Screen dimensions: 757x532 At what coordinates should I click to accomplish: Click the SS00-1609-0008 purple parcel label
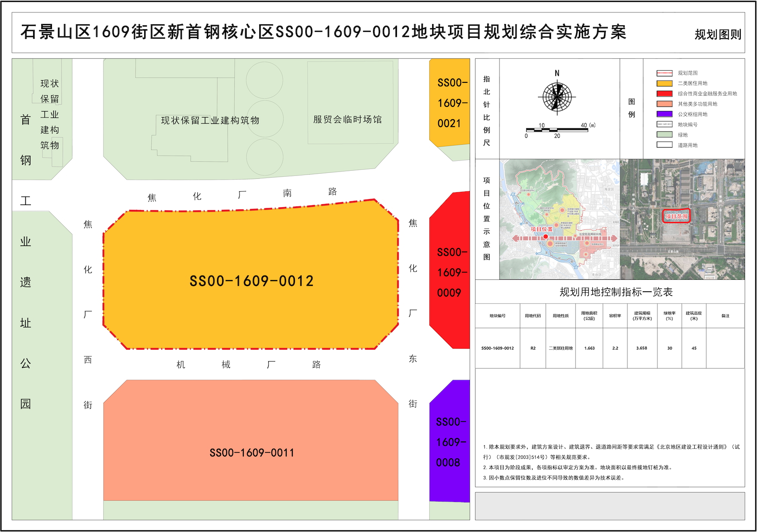pyautogui.click(x=451, y=442)
